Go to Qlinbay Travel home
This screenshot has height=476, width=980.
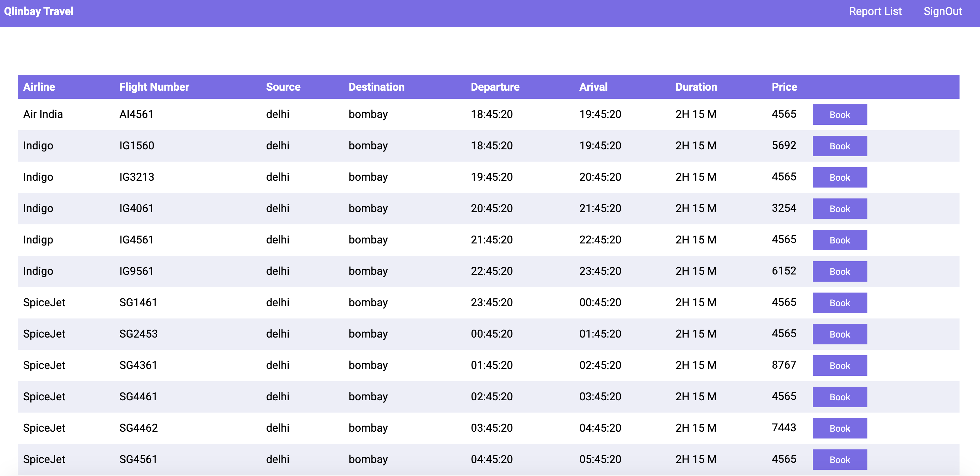click(39, 11)
